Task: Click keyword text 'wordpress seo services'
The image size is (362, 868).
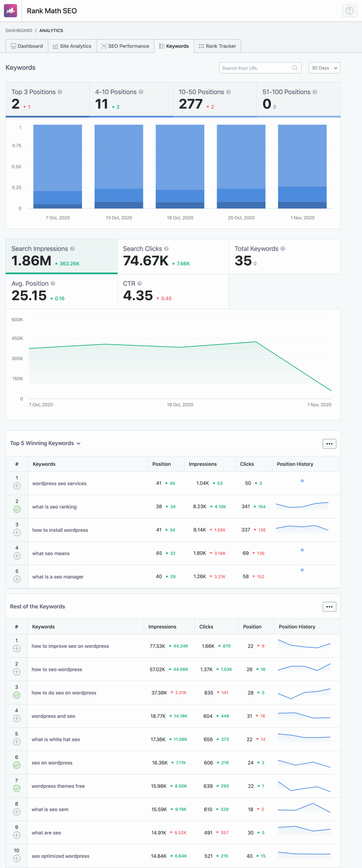Action: [59, 484]
